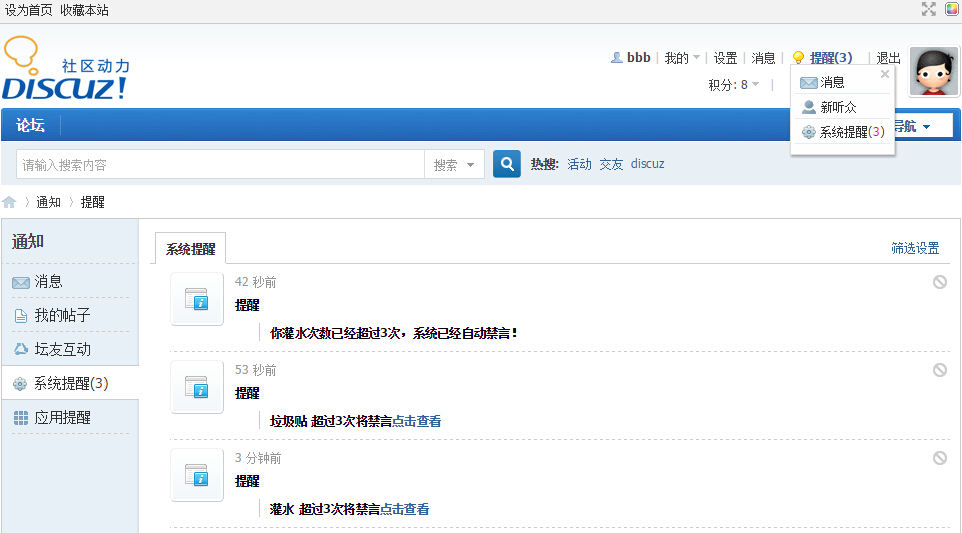Open 我的帖子 in the sidebar
The height and width of the screenshot is (533, 962).
tap(63, 315)
